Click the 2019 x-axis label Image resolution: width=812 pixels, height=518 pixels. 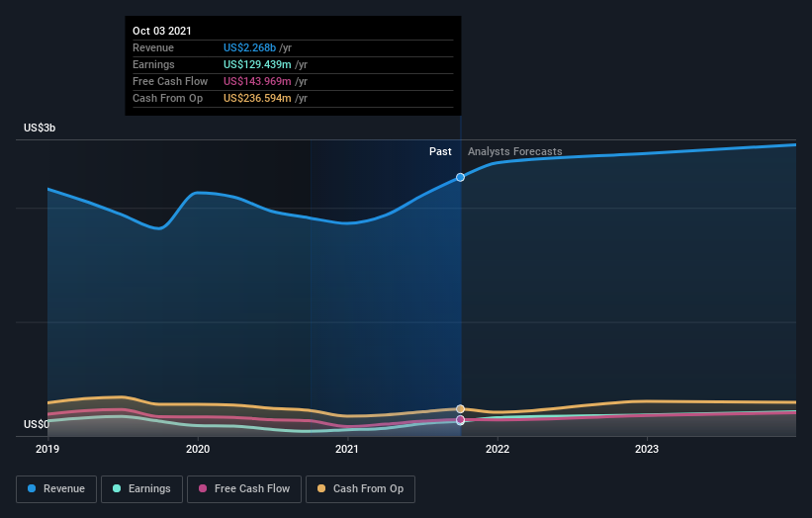tap(47, 449)
